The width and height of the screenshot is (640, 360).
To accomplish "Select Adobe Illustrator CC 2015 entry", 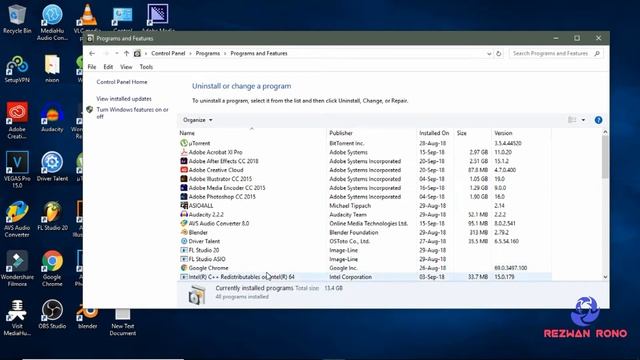I will click(x=365, y=179).
